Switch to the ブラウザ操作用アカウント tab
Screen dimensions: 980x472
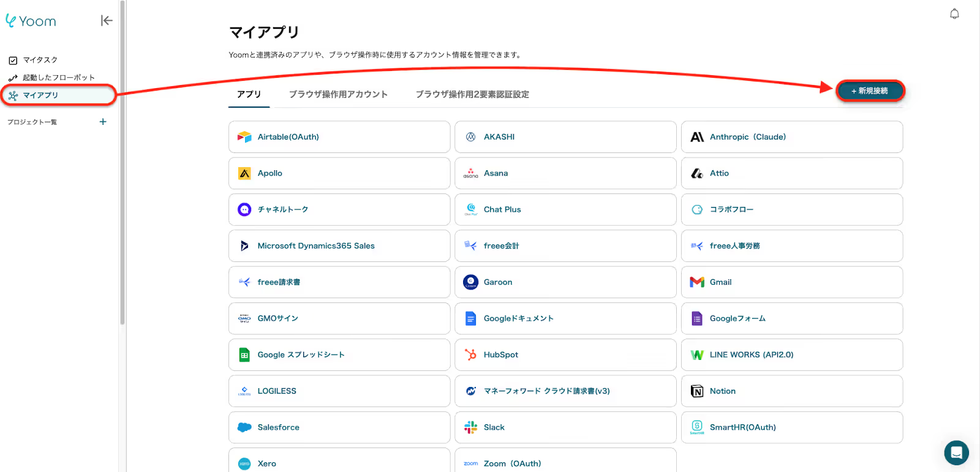pos(338,94)
